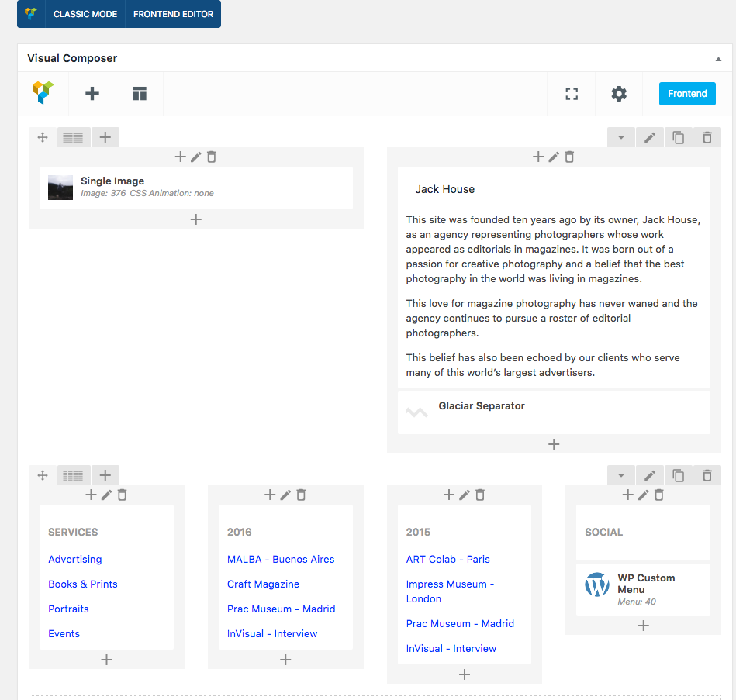Append element below Glaciar Separator
736x700 pixels.
554,444
